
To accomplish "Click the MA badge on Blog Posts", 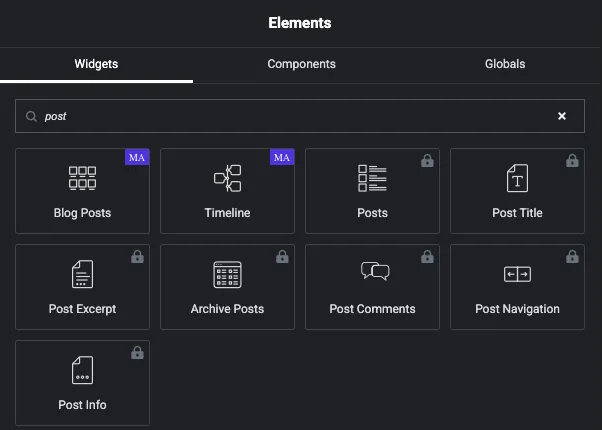I will 137,157.
